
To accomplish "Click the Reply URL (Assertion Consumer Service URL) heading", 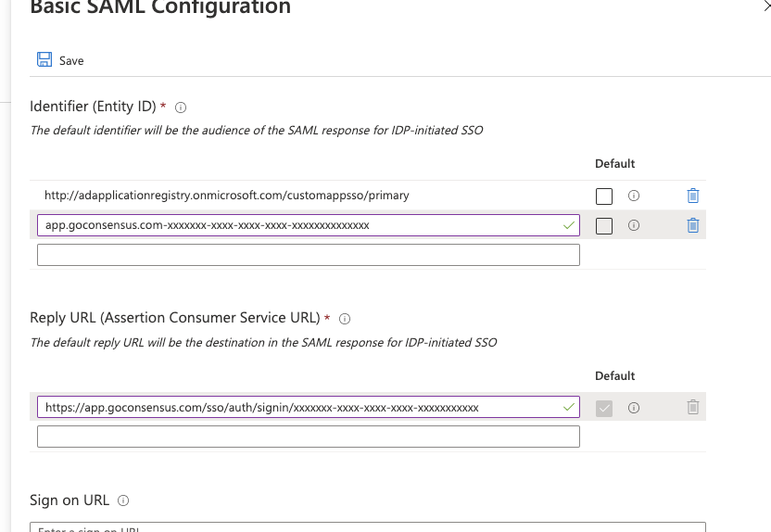I will click(x=175, y=318).
